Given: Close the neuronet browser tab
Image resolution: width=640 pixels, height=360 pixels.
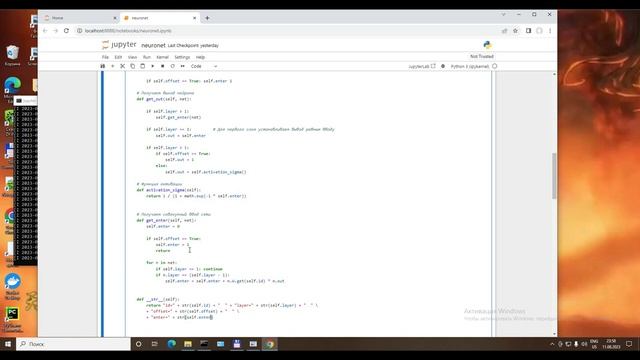Looking at the screenshot, I should pyautogui.click(x=194, y=18).
